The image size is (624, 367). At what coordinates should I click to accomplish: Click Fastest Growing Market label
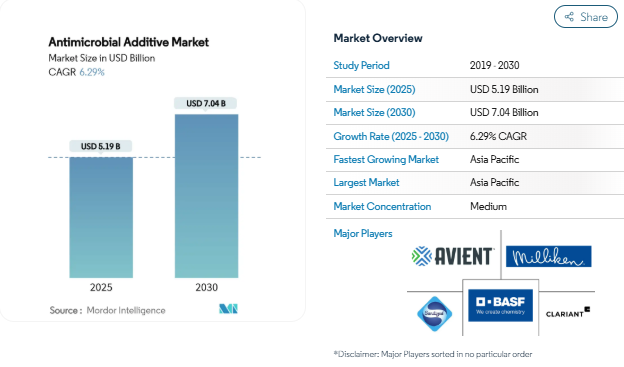[x=386, y=159]
